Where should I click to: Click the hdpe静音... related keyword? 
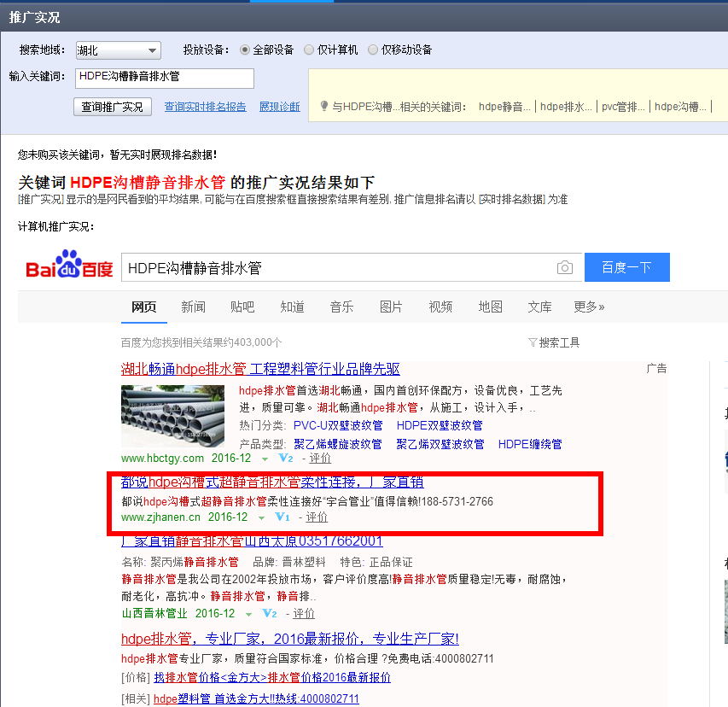(x=504, y=107)
